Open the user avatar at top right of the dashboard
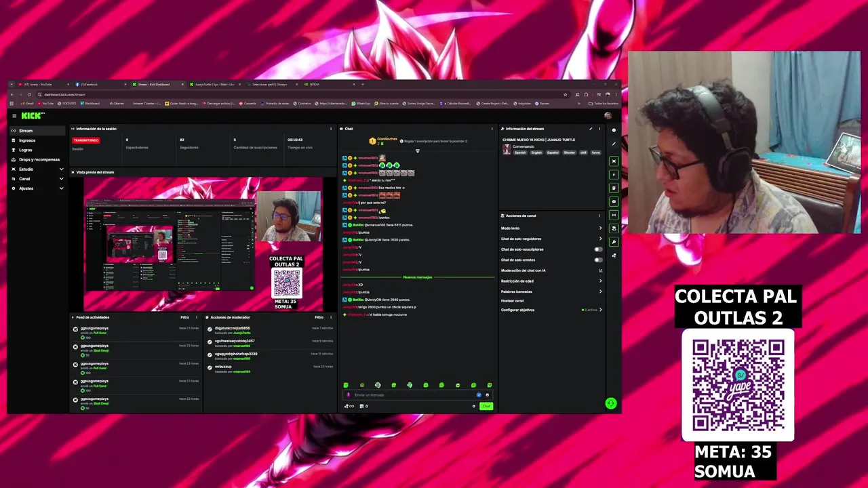 (608, 116)
